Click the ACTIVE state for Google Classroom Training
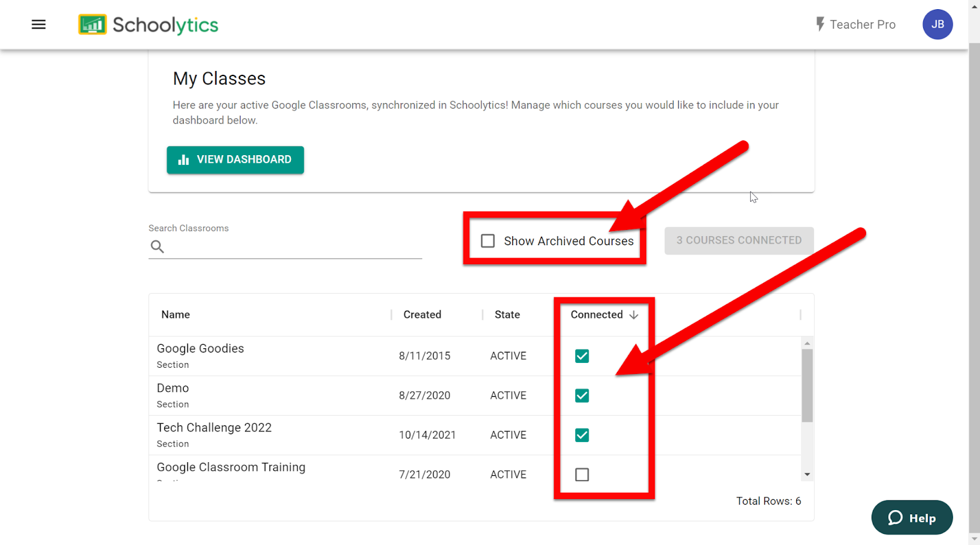Image resolution: width=980 pixels, height=545 pixels. [x=508, y=474]
